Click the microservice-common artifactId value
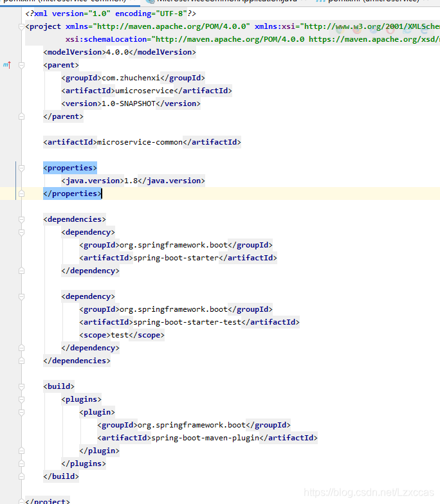The width and height of the screenshot is (440, 504). [140, 142]
